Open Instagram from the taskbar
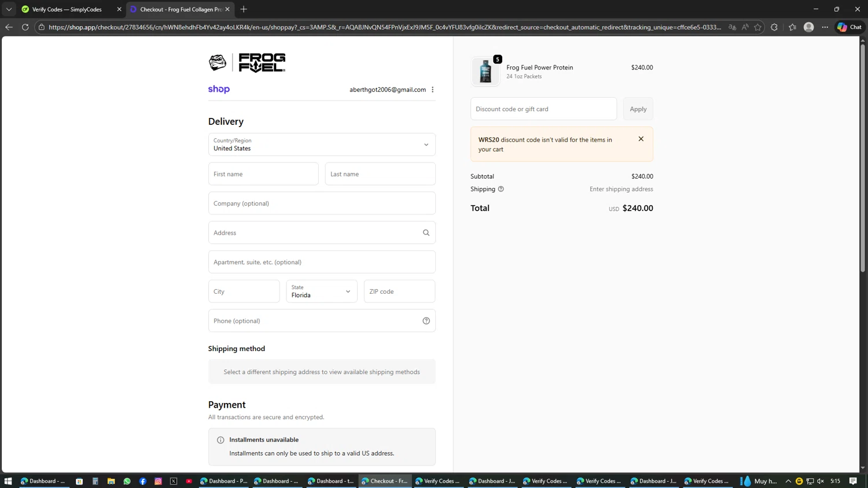This screenshot has height=488, width=868. coord(158,481)
